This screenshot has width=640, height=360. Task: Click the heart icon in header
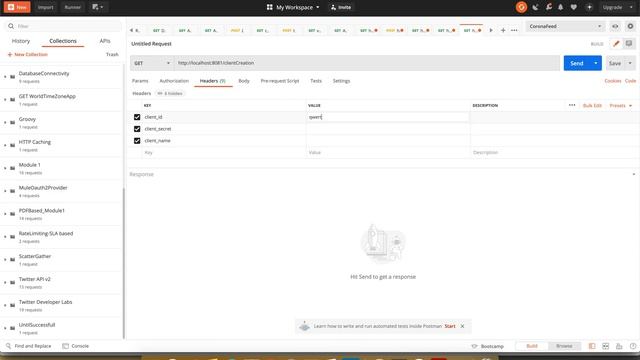point(573,7)
